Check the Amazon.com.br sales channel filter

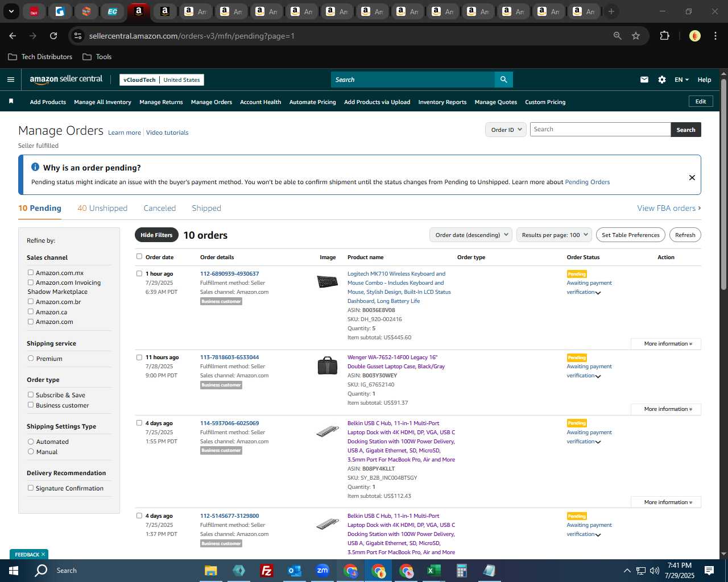coord(31,301)
